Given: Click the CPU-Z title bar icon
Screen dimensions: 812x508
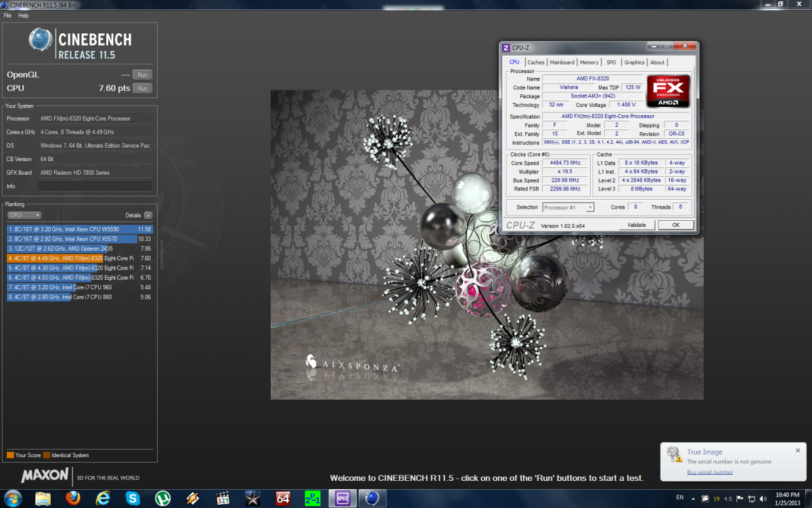Looking at the screenshot, I should pos(505,47).
